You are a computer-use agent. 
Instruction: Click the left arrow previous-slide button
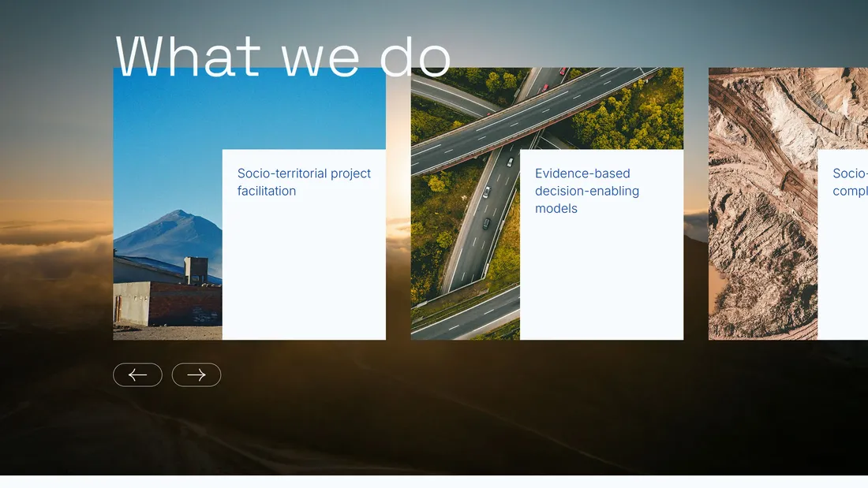pyautogui.click(x=137, y=375)
